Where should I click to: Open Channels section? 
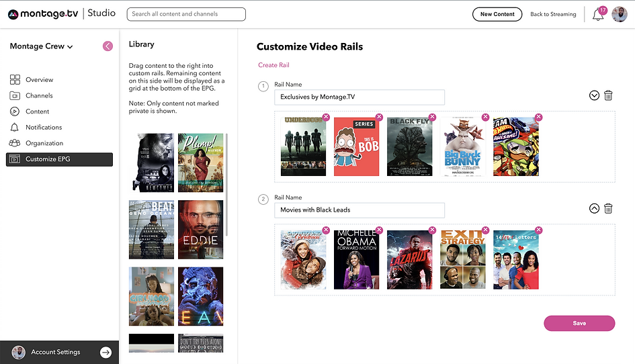(x=39, y=95)
